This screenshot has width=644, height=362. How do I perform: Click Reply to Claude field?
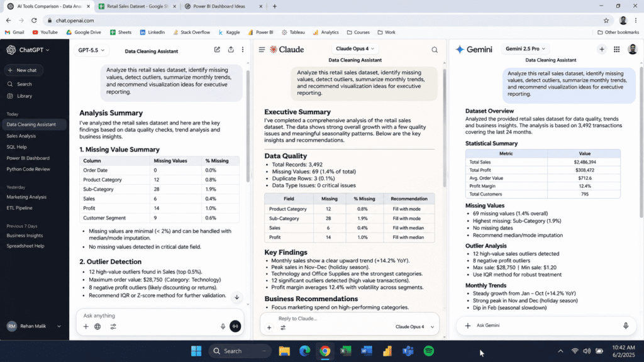[349, 319]
